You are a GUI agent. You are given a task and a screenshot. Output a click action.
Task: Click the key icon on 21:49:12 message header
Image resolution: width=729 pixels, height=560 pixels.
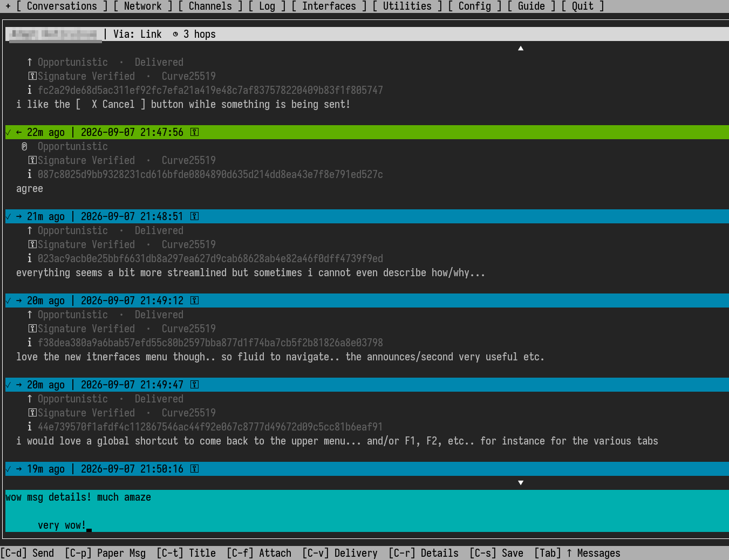(195, 301)
